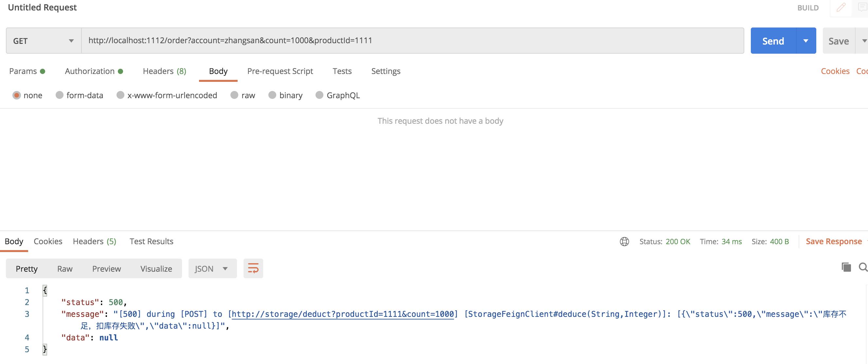Expand the Send button dropdown arrow
The height and width of the screenshot is (364, 868).
point(806,41)
